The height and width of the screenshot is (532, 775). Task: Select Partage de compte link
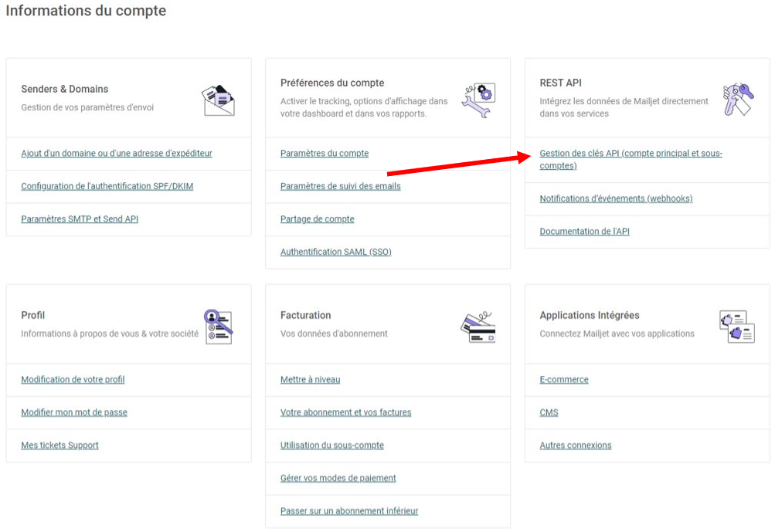coord(318,219)
